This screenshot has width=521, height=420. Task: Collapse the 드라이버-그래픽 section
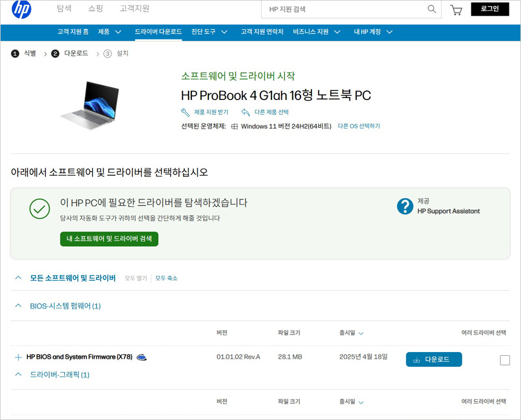coord(18,375)
